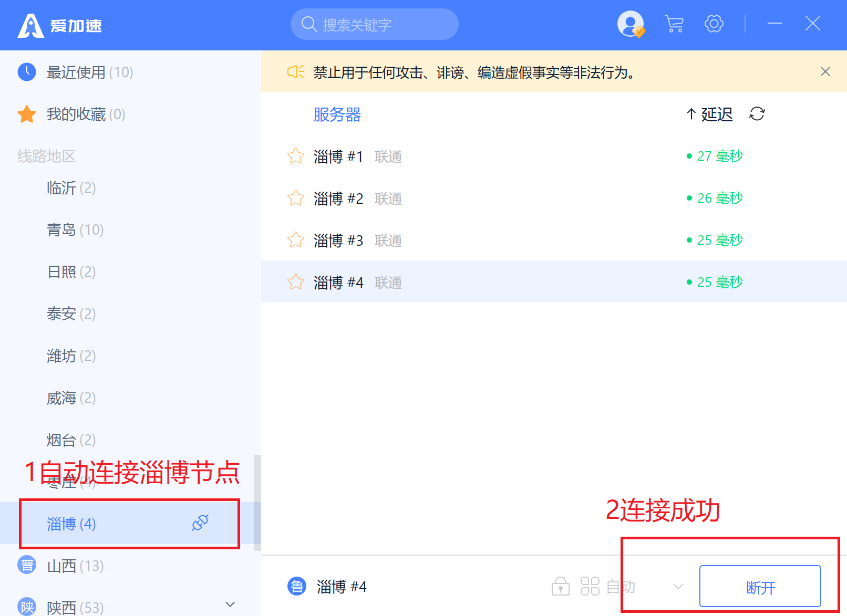Viewport: 847px width, 616px height.
Task: Click the 晋 province badge icon
Action: (x=27, y=565)
